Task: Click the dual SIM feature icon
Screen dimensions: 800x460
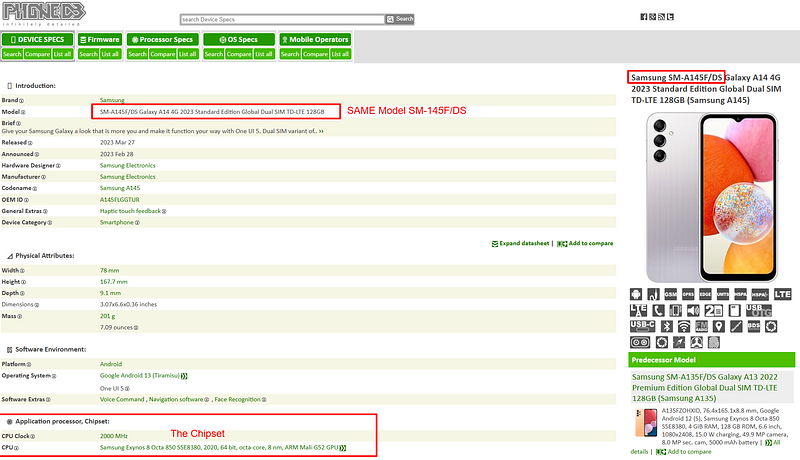Action: tap(713, 311)
